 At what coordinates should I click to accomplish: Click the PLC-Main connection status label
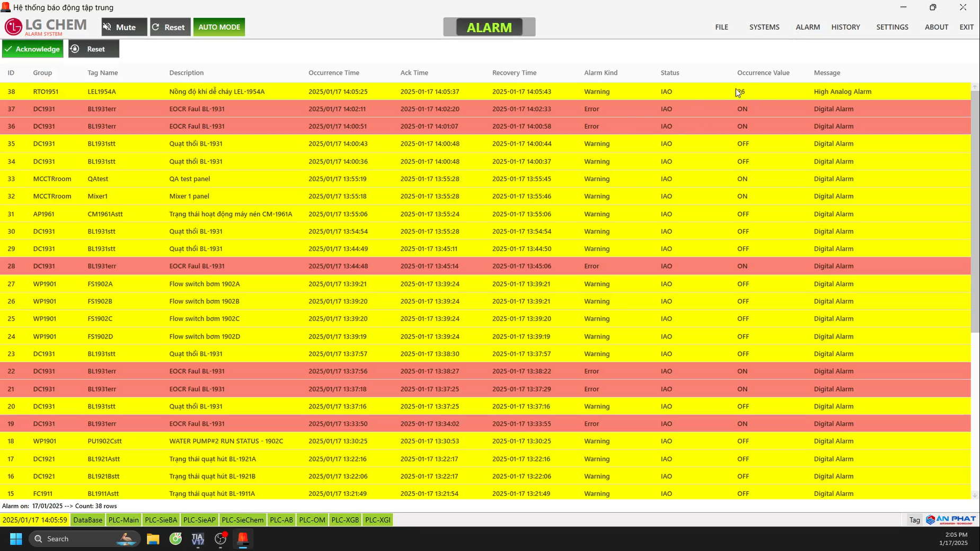[123, 520]
